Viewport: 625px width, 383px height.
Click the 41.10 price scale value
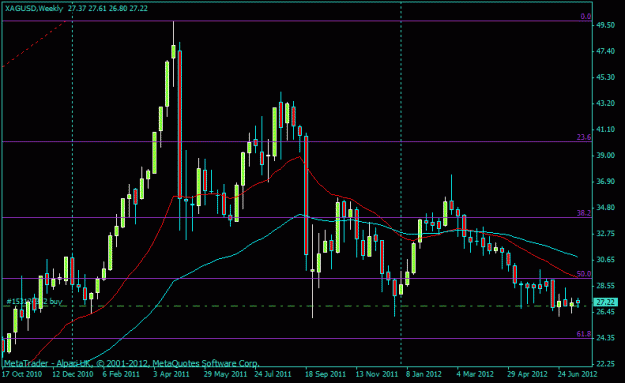pos(605,130)
